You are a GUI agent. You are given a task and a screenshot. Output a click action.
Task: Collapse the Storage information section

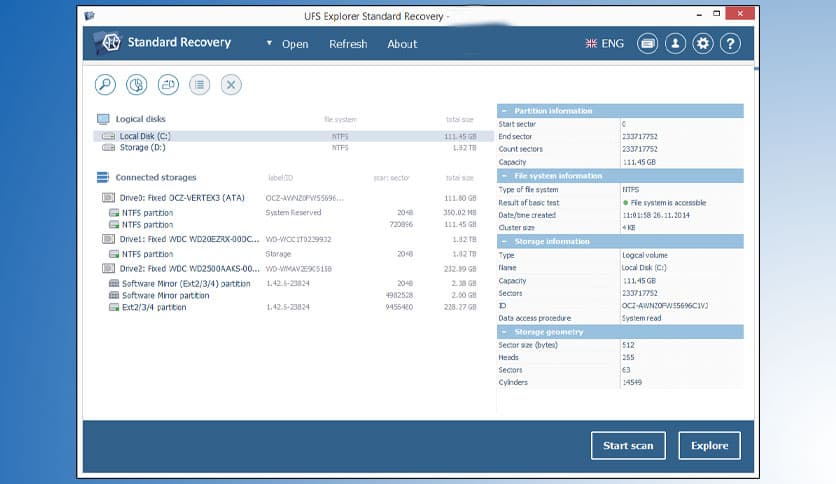[x=504, y=241]
